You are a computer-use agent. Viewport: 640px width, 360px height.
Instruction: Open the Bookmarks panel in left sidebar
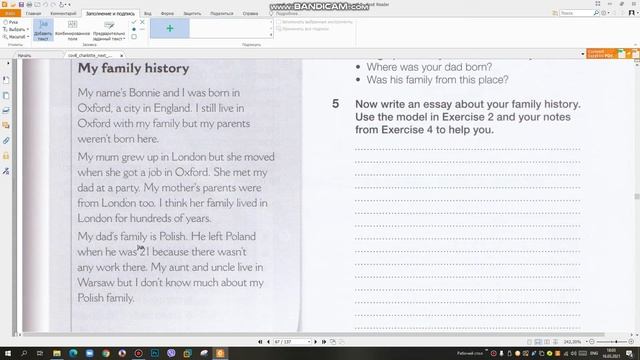point(6,80)
